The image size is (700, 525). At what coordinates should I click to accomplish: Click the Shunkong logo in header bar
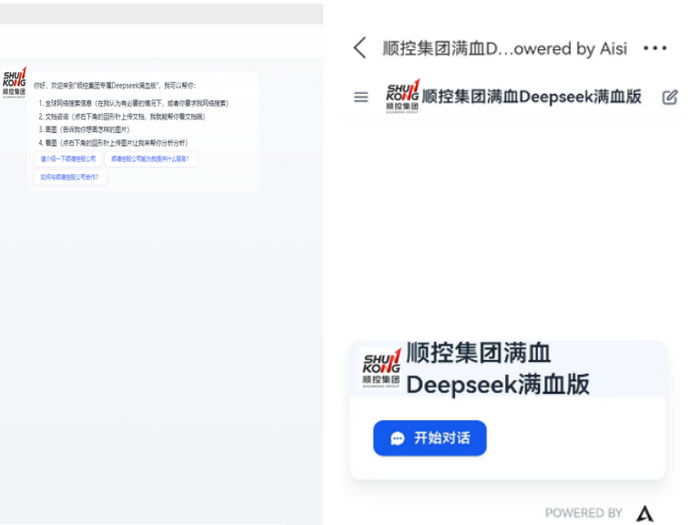click(x=402, y=96)
